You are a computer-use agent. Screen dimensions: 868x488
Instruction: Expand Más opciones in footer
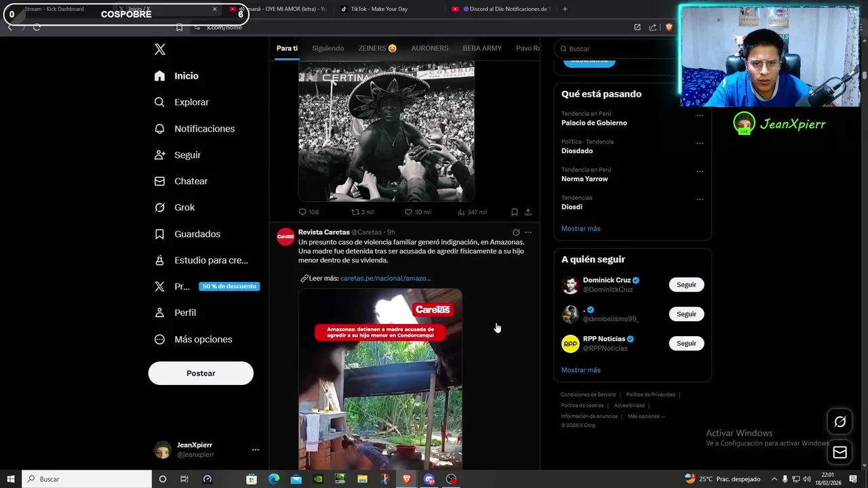[646, 417]
